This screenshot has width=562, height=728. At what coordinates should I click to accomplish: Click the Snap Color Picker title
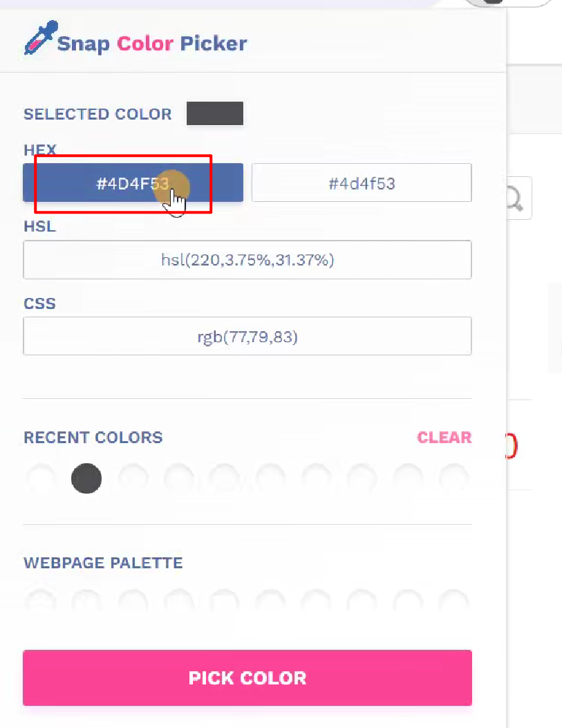pos(151,44)
